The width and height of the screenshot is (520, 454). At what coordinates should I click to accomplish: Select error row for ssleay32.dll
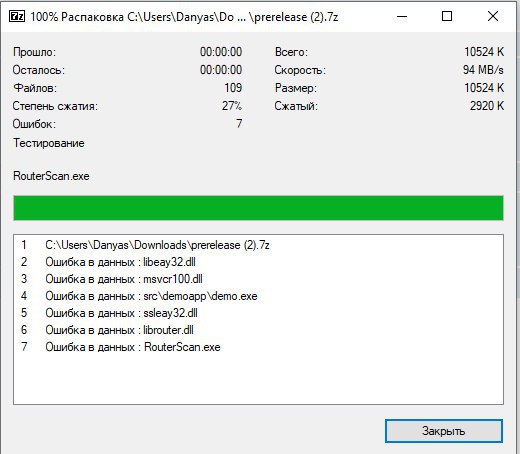(x=258, y=313)
